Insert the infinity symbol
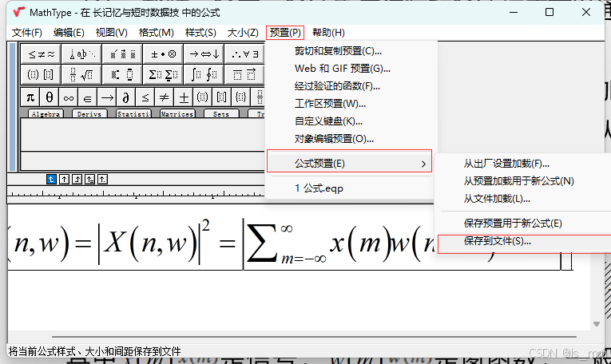Viewport: 611px width, 364px height. [x=68, y=97]
